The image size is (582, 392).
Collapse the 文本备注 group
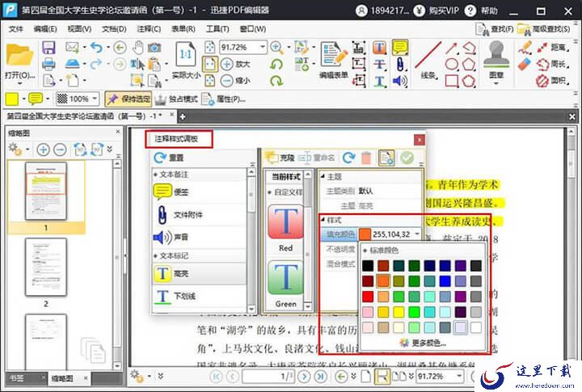coord(155,175)
